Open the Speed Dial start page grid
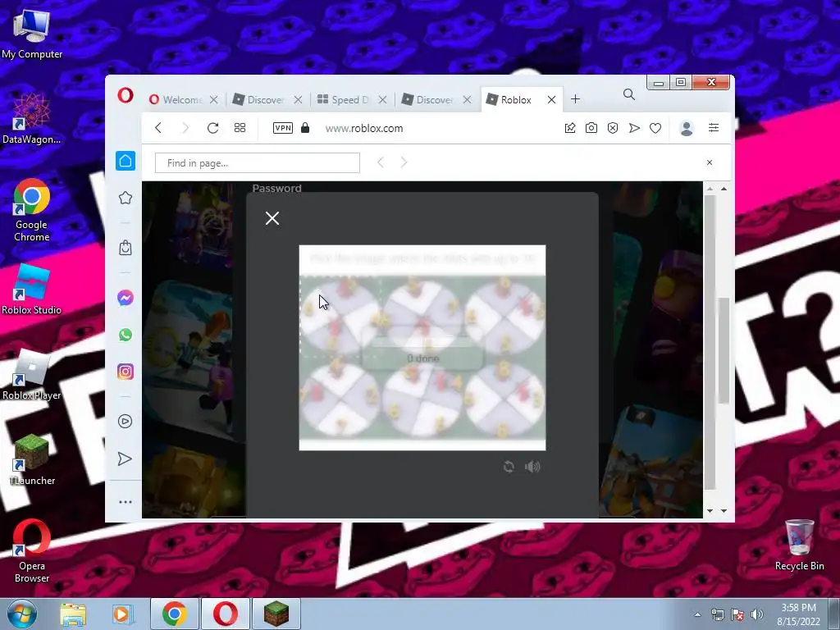 [240, 128]
